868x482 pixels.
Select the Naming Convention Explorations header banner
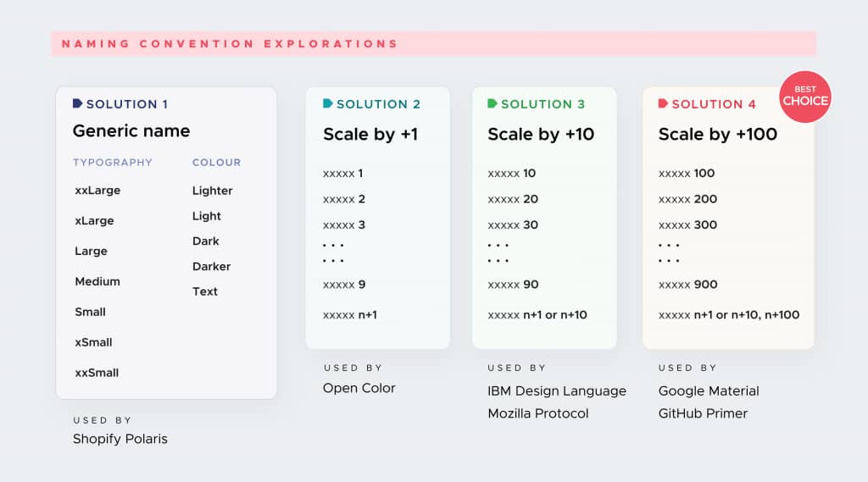(433, 44)
